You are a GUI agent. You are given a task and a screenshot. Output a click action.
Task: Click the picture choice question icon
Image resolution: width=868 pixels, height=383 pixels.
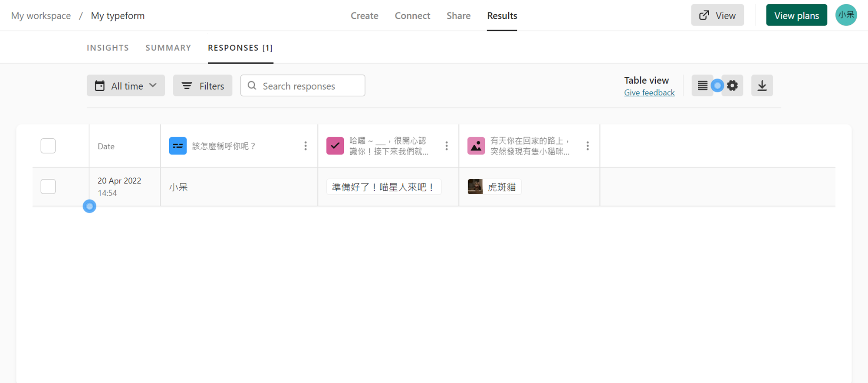point(476,146)
